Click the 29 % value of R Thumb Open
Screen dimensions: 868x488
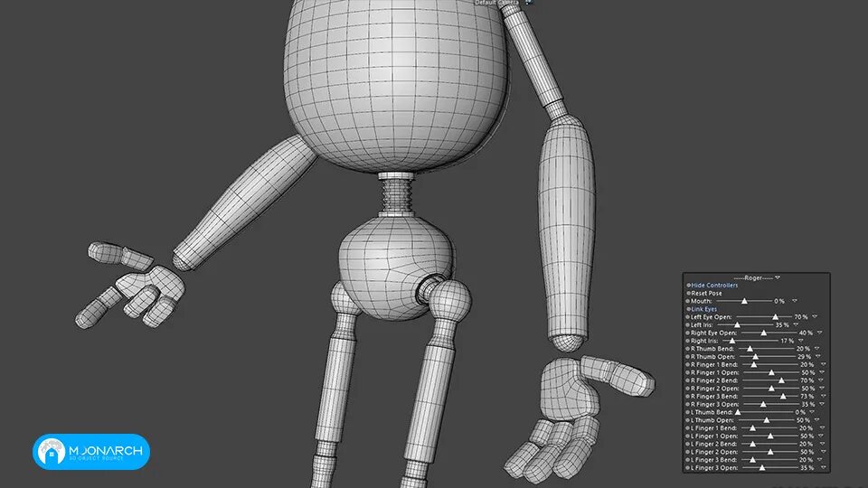click(805, 357)
